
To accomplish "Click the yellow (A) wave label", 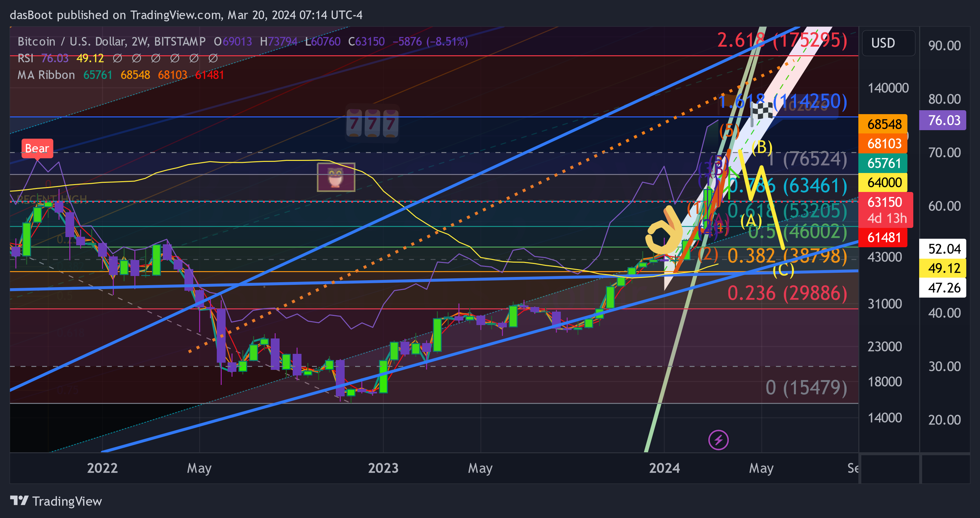I will 751,221.
